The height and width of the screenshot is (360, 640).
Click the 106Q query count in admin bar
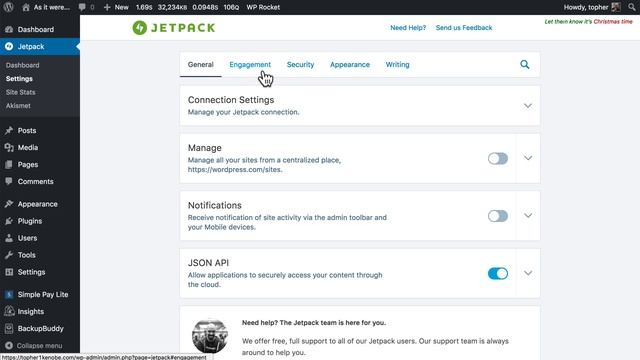231,7
